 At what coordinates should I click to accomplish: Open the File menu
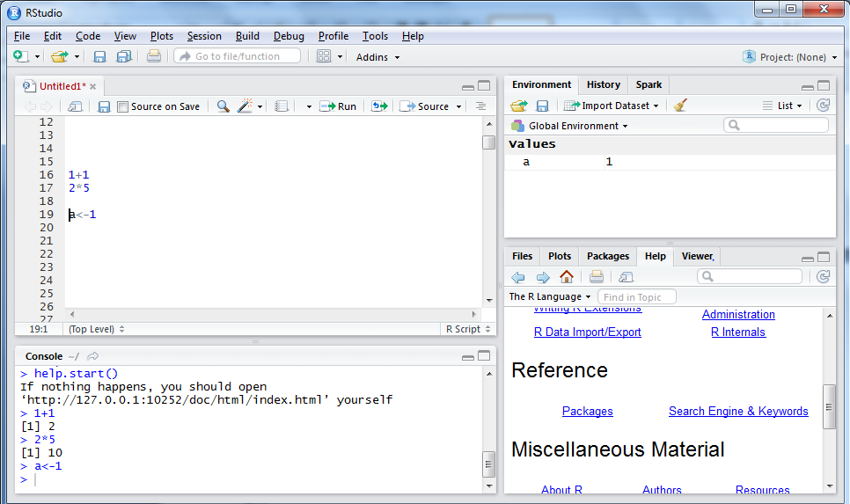(x=22, y=36)
